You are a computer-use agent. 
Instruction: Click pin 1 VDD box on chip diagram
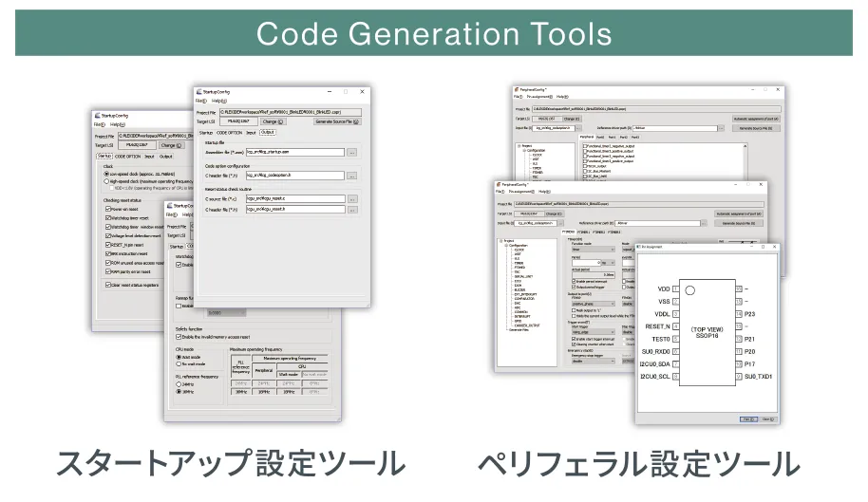[x=675, y=288]
